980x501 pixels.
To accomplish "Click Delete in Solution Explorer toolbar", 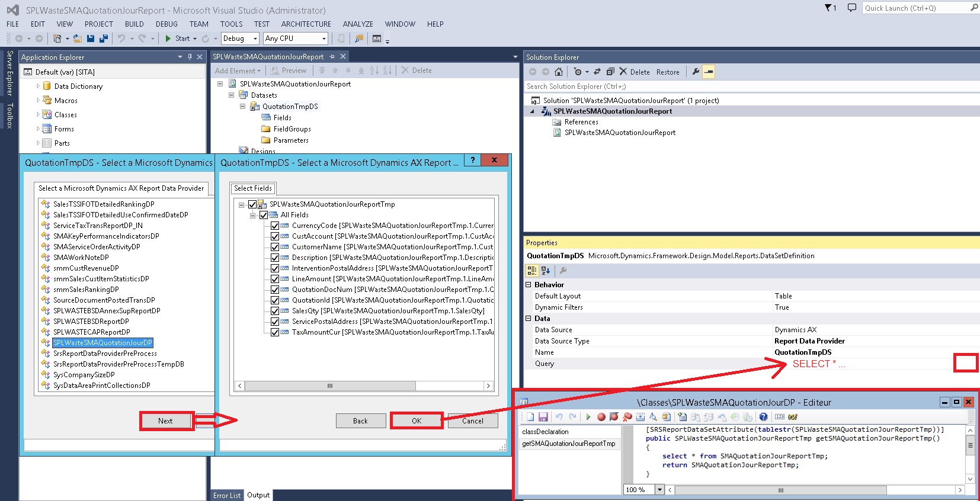I will (635, 72).
